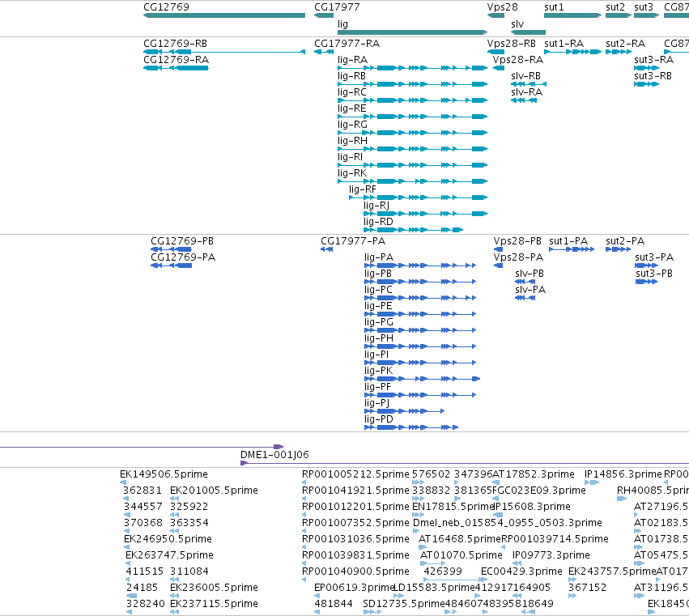
Task: Click transcript sut3-RA
Action: [646, 68]
